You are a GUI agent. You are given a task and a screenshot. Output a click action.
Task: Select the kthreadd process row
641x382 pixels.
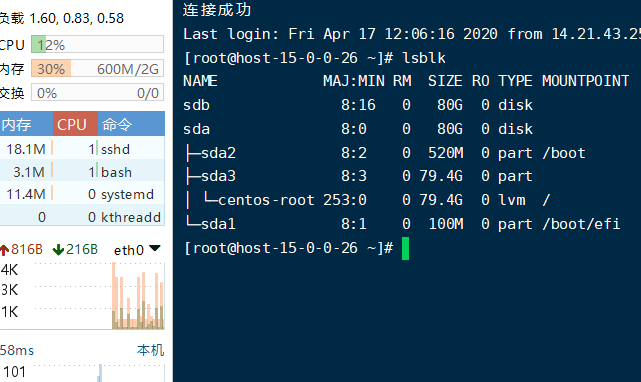[82, 216]
